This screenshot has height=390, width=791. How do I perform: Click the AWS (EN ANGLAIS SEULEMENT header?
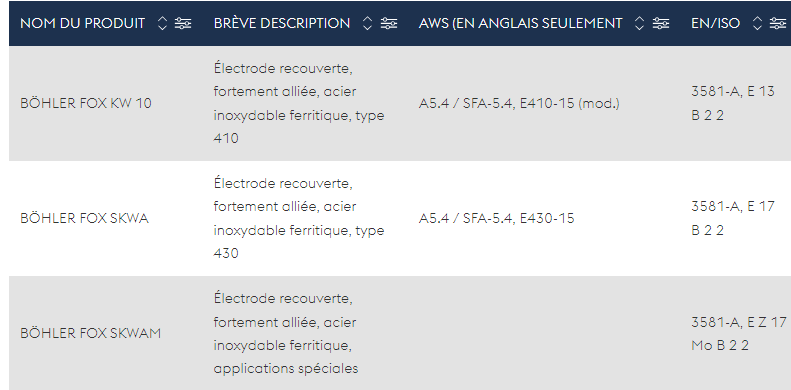(520, 23)
